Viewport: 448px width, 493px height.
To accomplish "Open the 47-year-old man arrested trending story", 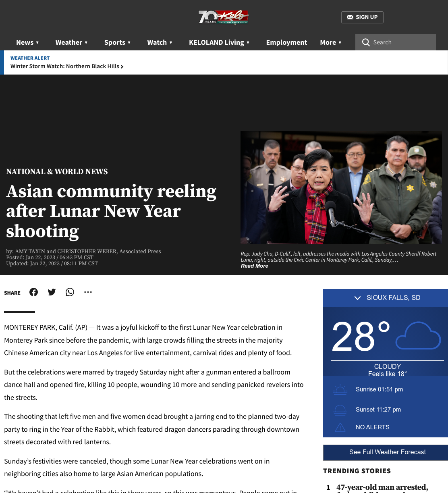I will click(382, 488).
